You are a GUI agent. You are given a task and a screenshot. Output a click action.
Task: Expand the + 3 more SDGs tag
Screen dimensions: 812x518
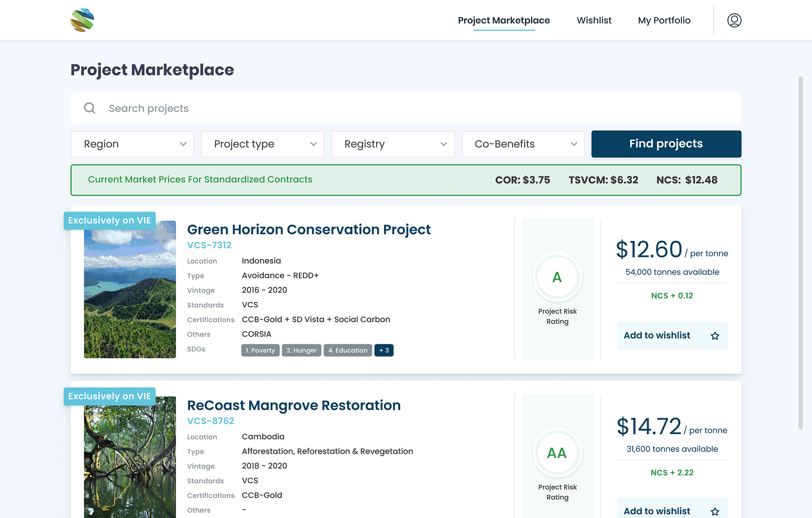click(x=384, y=350)
